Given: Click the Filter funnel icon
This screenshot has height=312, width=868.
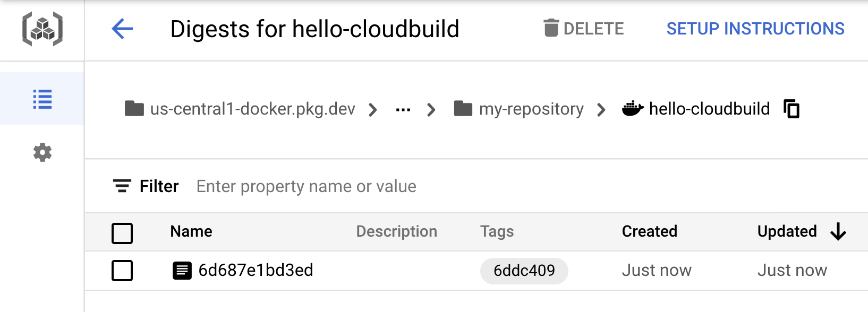Looking at the screenshot, I should click(122, 186).
